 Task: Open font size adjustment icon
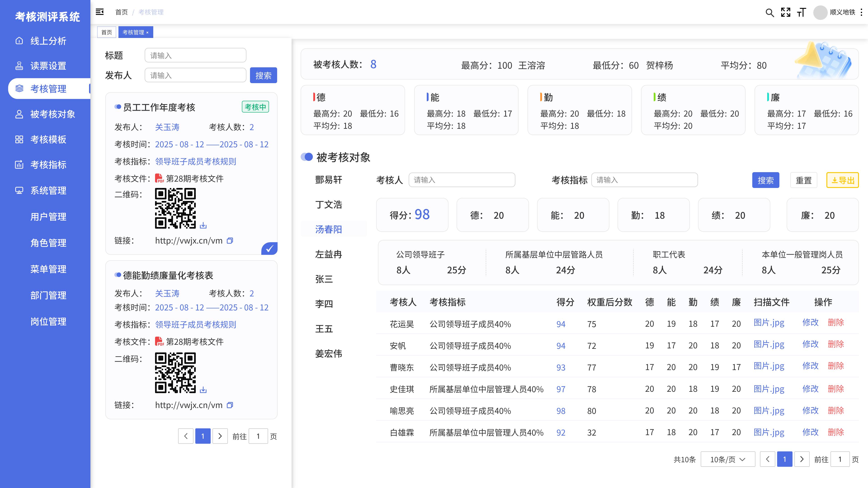tap(802, 12)
